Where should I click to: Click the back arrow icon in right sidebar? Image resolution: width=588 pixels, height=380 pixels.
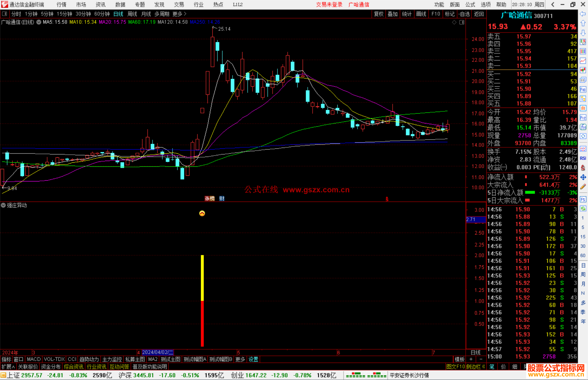(583, 14)
